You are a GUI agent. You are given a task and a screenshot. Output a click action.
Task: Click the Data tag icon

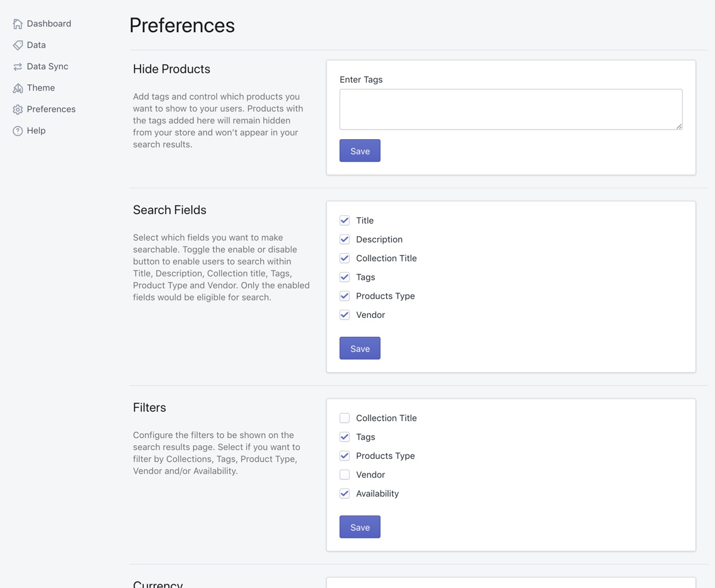pos(18,45)
